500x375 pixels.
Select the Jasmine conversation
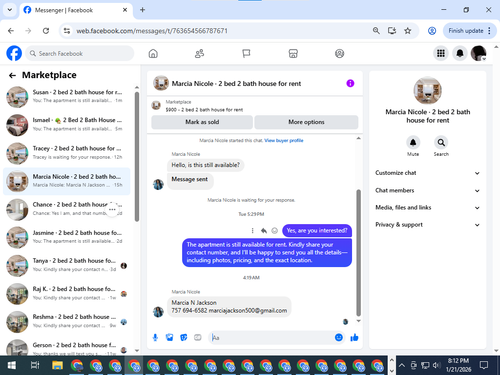(x=67, y=237)
